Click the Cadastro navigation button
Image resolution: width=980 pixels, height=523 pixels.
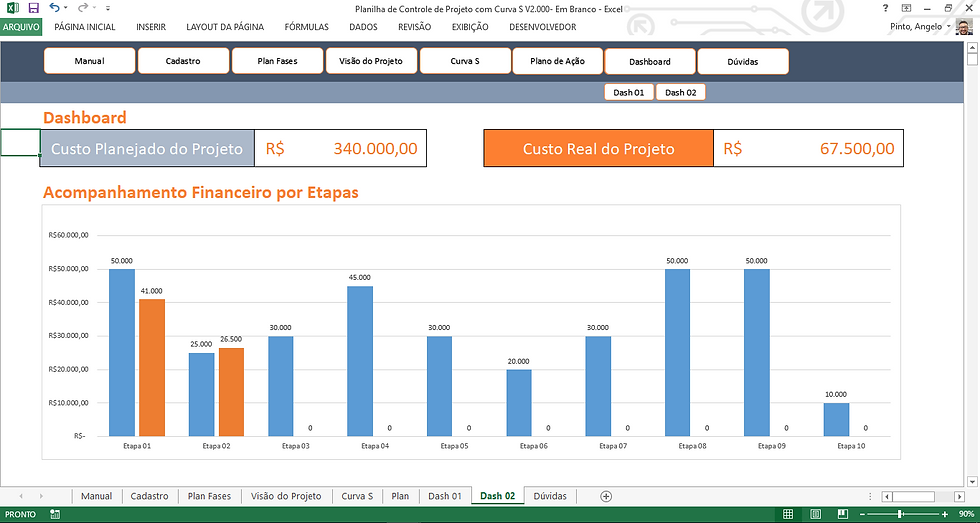tap(183, 61)
